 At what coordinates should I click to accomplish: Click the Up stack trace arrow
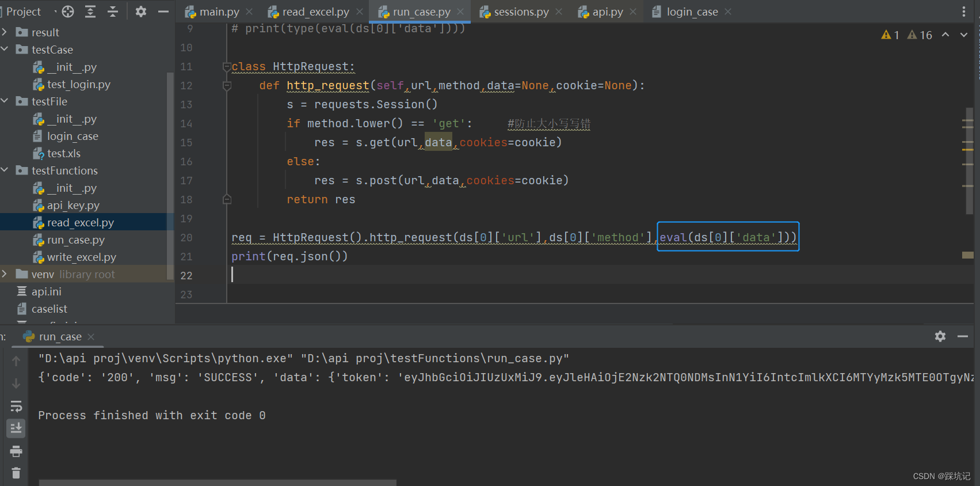[16, 361]
